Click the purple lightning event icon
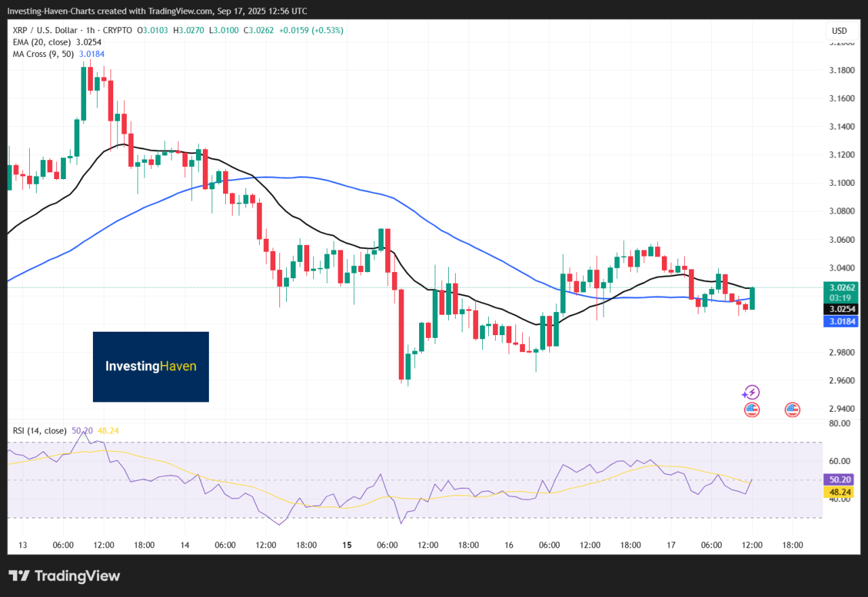 [751, 392]
